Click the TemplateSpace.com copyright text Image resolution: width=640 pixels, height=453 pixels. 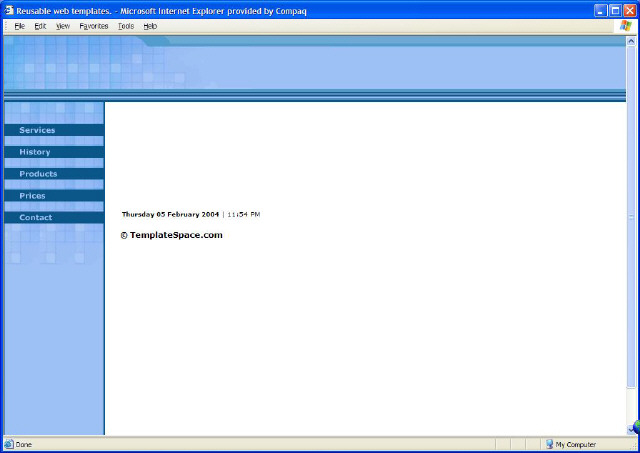click(171, 235)
